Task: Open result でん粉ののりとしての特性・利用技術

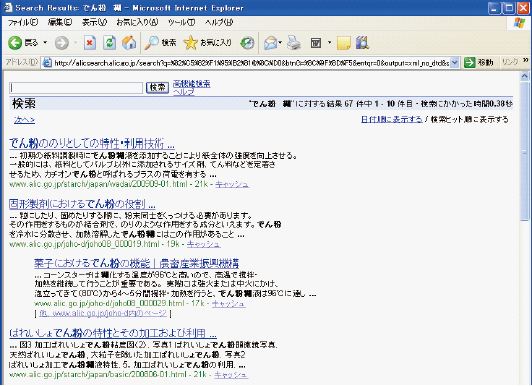Action: [92, 143]
